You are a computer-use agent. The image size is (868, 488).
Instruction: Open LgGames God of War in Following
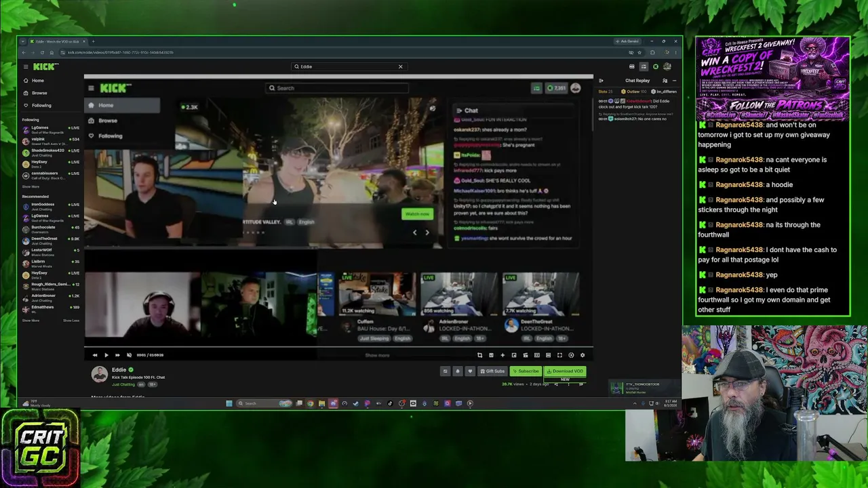pyautogui.click(x=51, y=129)
